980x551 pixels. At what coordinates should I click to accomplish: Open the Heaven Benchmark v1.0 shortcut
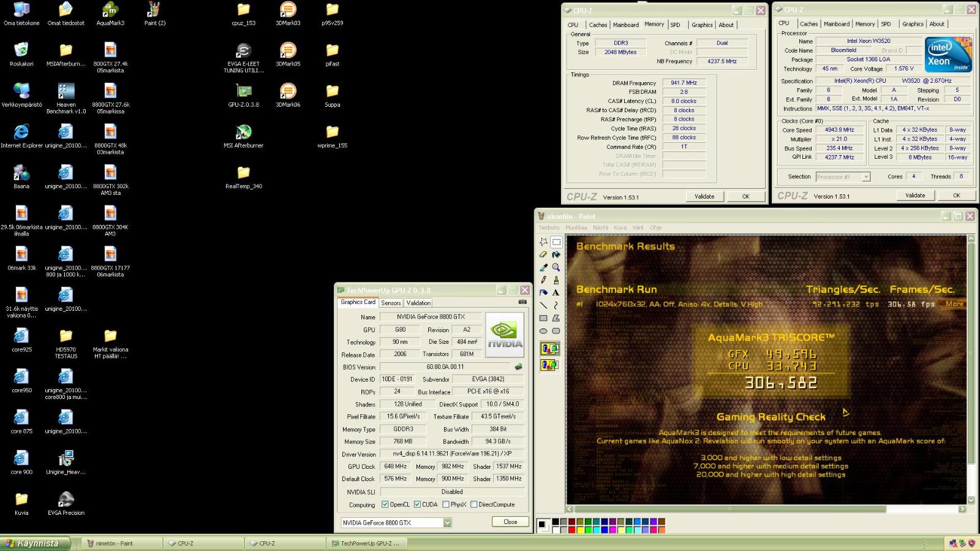(x=66, y=99)
